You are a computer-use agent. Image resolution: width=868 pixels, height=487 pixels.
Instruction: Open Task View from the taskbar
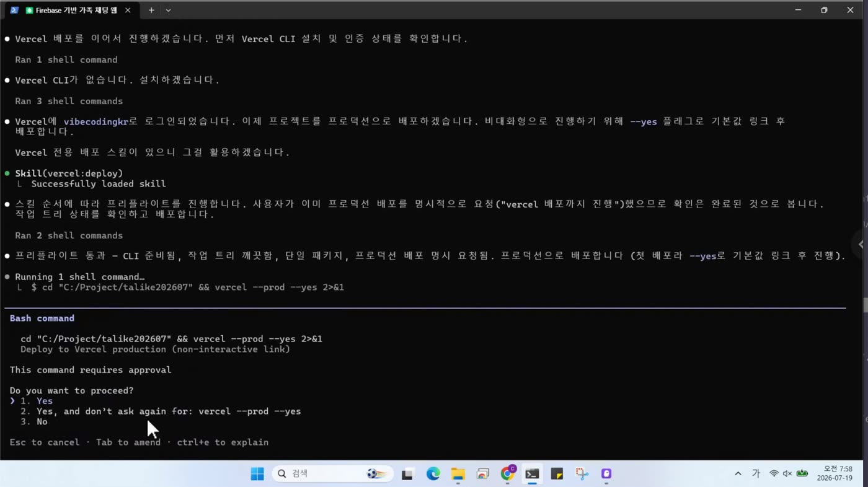(x=407, y=474)
